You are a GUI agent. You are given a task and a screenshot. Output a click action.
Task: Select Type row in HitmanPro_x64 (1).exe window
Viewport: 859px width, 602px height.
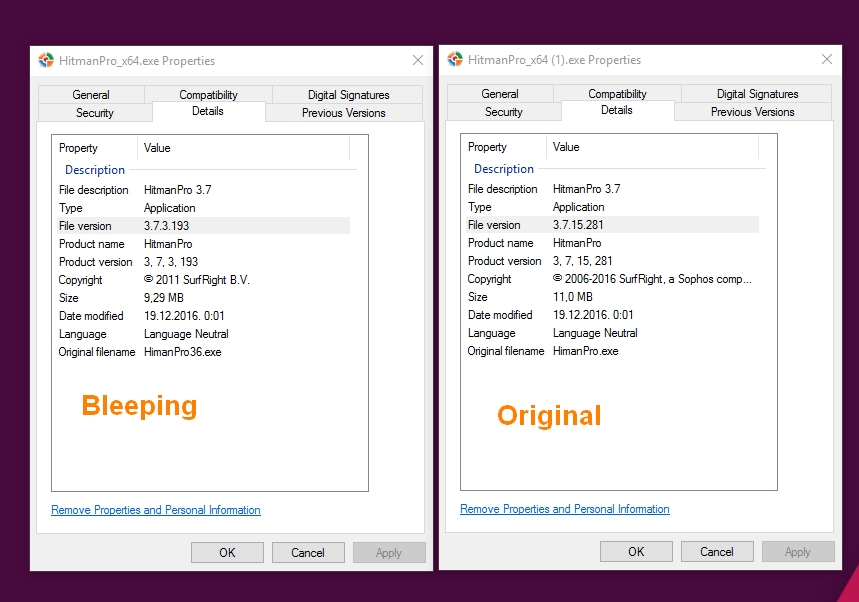click(x=612, y=207)
